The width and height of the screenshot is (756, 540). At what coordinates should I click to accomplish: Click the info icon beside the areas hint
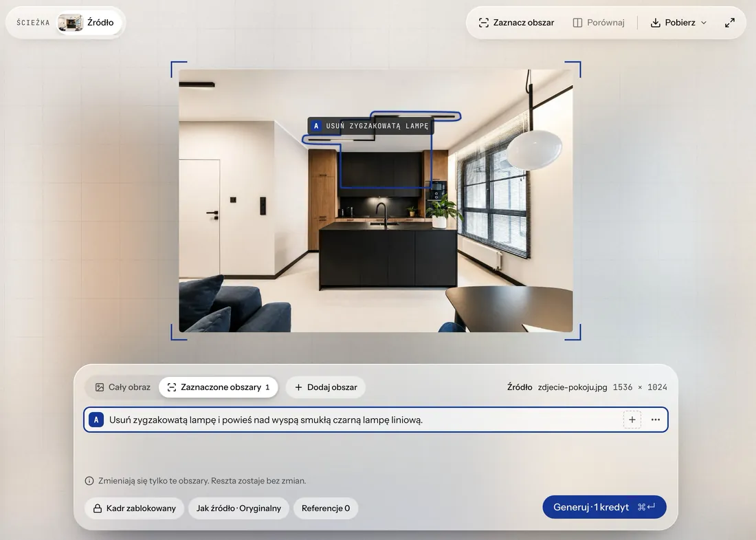tap(89, 481)
